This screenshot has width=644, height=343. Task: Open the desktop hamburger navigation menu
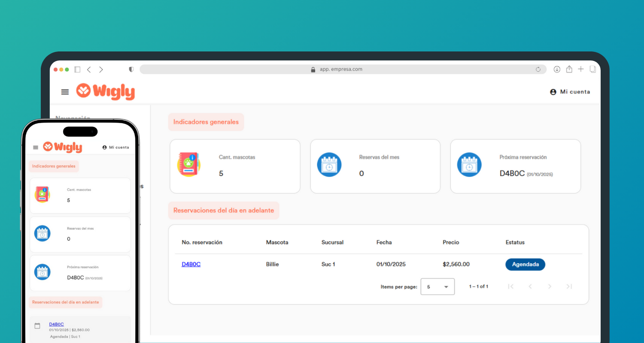tap(65, 92)
